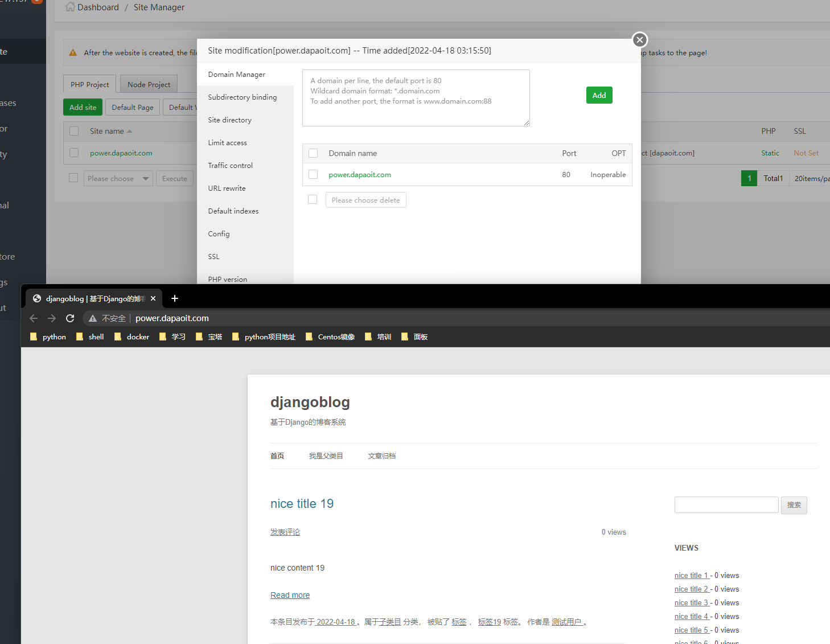
Task: Click the domain entry textarea
Action: [416, 98]
